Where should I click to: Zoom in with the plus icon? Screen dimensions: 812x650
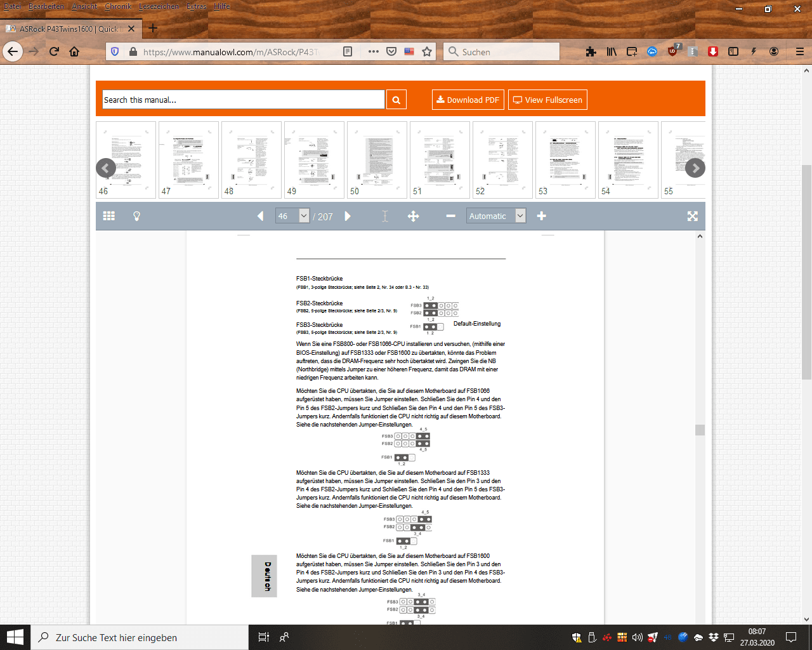coord(541,216)
